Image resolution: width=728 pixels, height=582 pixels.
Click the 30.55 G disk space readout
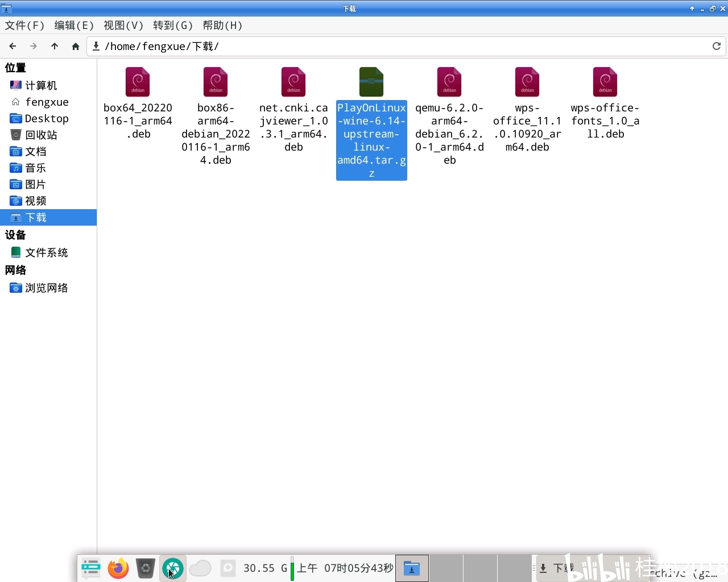pyautogui.click(x=266, y=568)
